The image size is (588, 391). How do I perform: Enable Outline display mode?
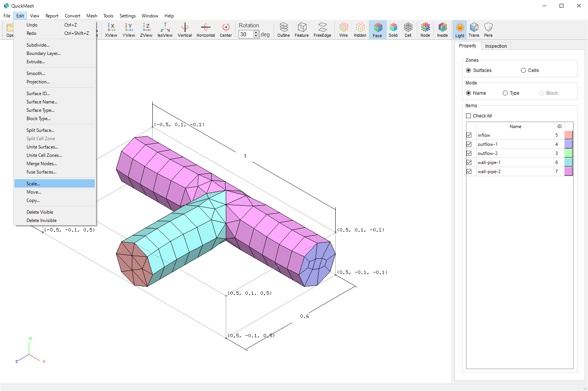(x=283, y=30)
